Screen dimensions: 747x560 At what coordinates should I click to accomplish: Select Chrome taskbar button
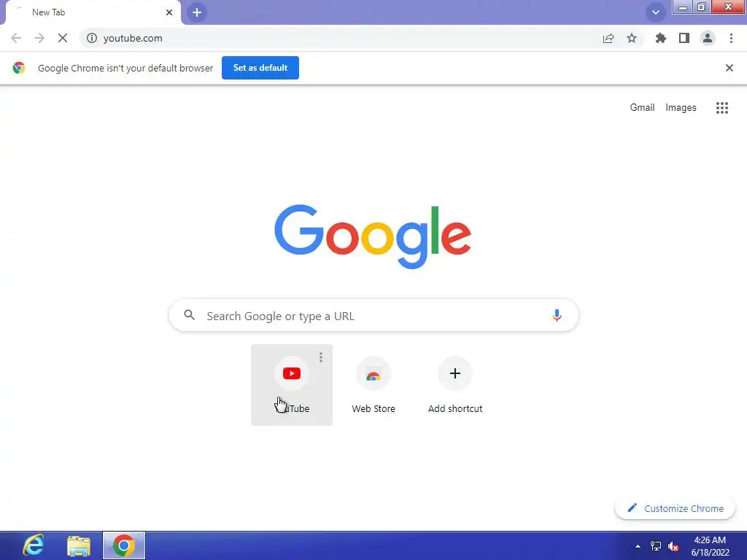pyautogui.click(x=124, y=545)
